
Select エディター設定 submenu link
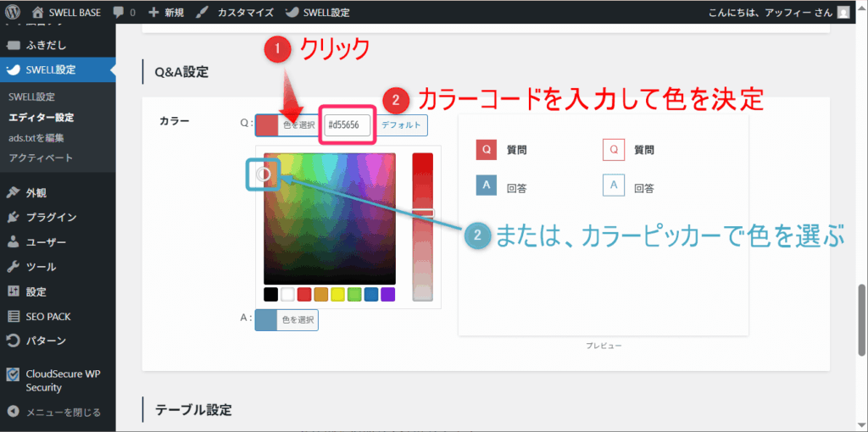coord(41,117)
